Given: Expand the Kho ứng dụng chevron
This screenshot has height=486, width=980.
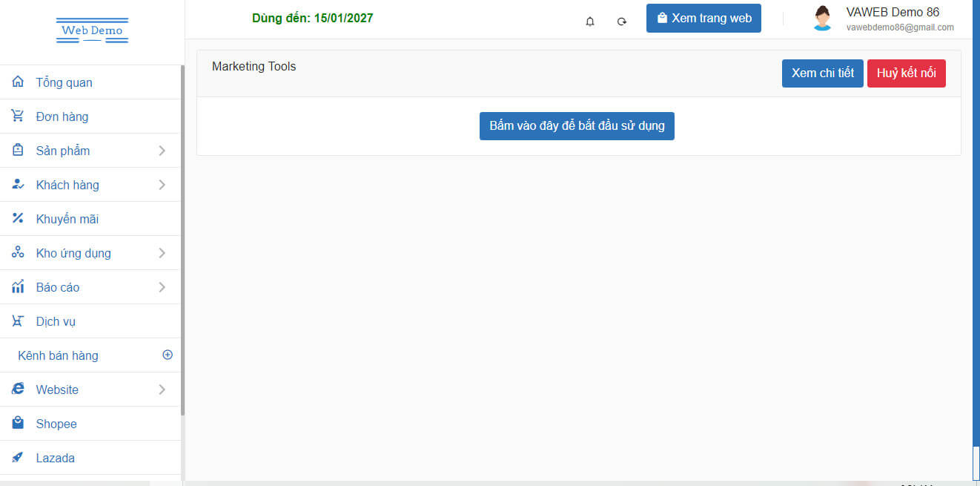Looking at the screenshot, I should 162,253.
